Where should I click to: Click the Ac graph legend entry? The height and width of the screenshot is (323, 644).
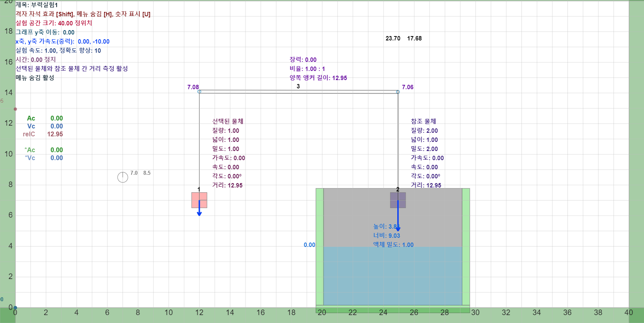coord(45,118)
